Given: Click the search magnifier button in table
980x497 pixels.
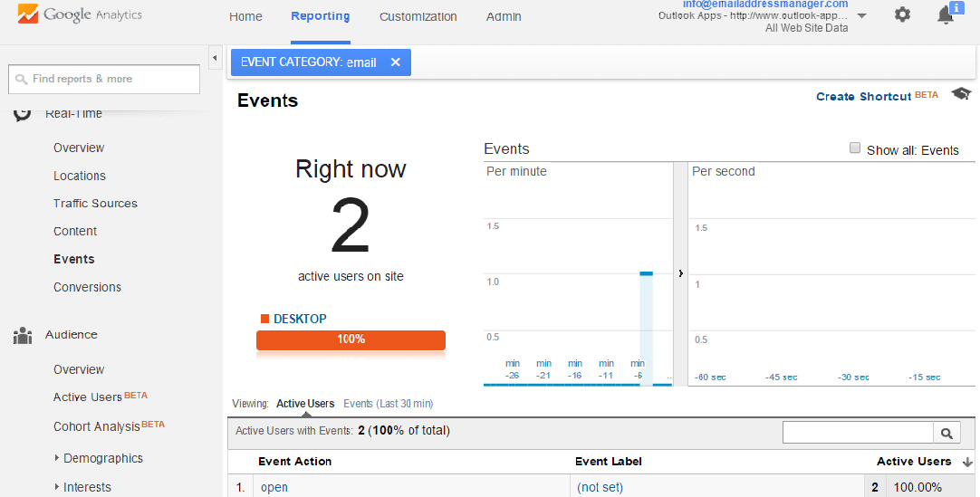Looking at the screenshot, I should click(946, 434).
